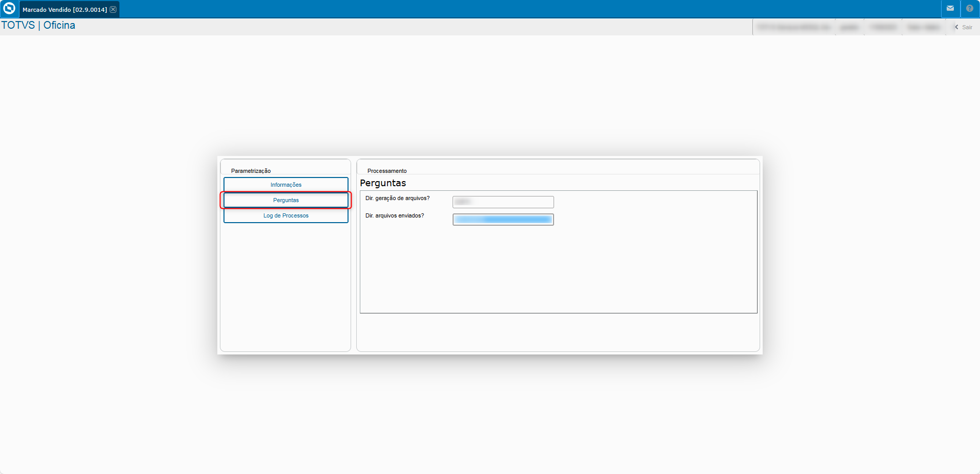Click the Dir. arquivos enviados field
Image resolution: width=980 pixels, height=474 pixels.
tap(503, 220)
